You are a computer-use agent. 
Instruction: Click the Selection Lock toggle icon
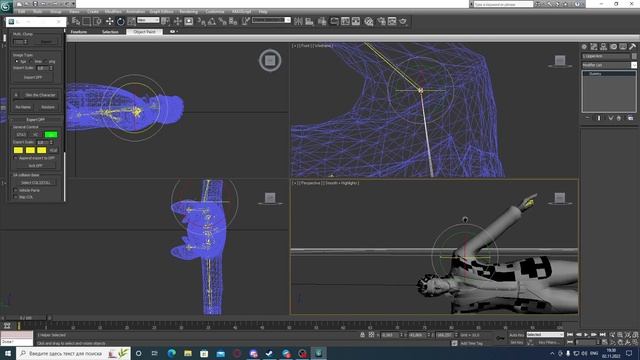coord(362,335)
